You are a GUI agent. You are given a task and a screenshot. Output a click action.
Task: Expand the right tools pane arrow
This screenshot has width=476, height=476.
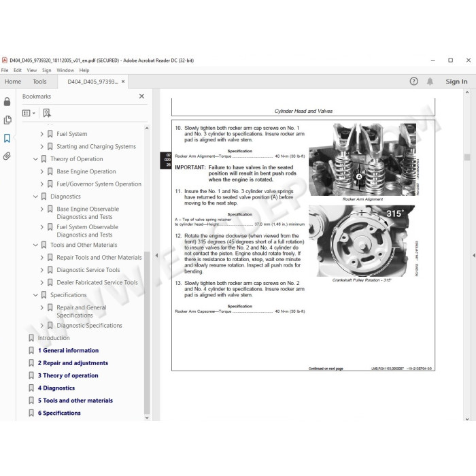point(473,255)
